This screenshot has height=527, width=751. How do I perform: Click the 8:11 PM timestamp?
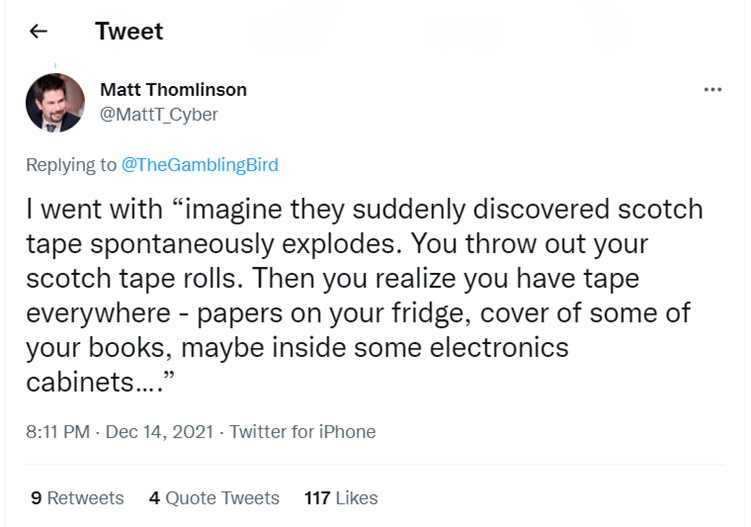[x=58, y=432]
